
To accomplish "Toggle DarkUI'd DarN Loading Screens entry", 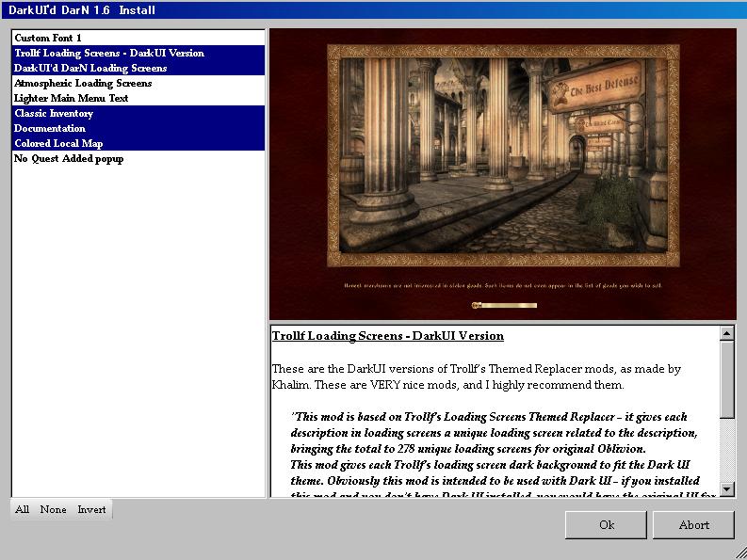I will pos(138,68).
